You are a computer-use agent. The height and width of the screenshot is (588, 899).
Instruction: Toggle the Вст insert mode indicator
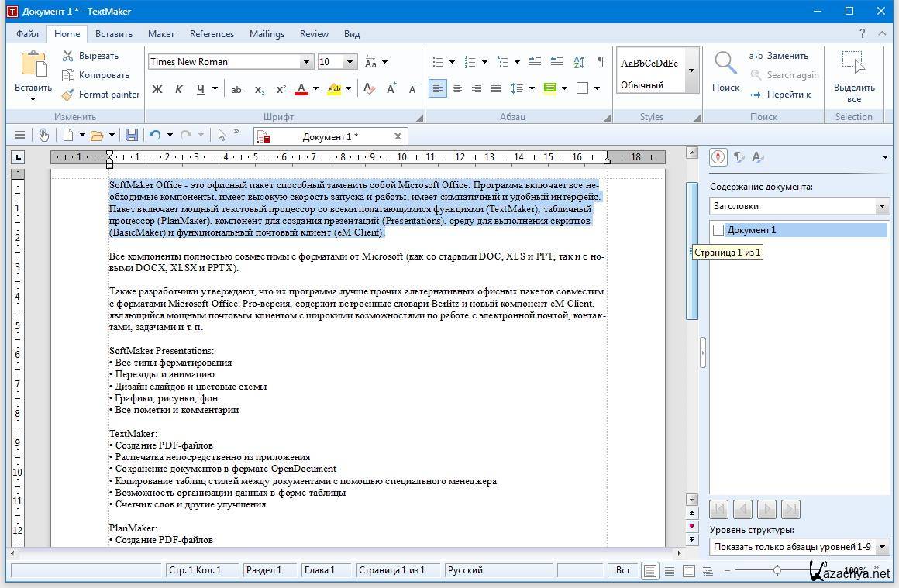tap(622, 570)
